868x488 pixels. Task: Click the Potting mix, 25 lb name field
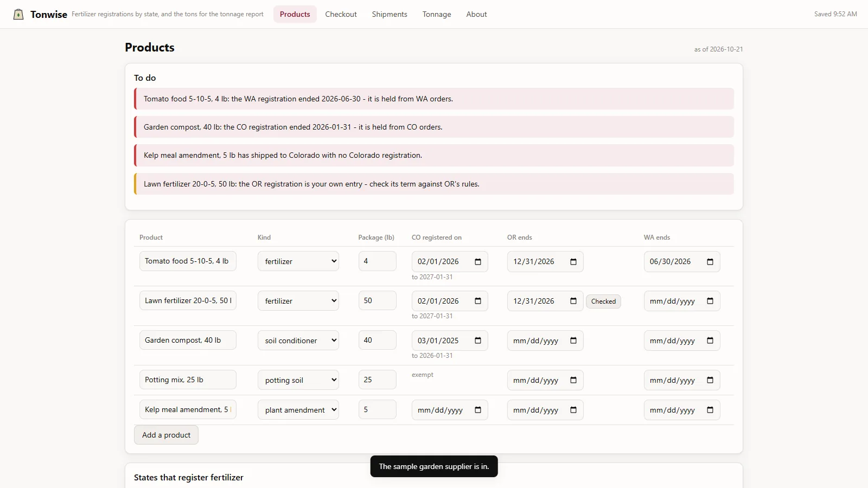point(188,380)
